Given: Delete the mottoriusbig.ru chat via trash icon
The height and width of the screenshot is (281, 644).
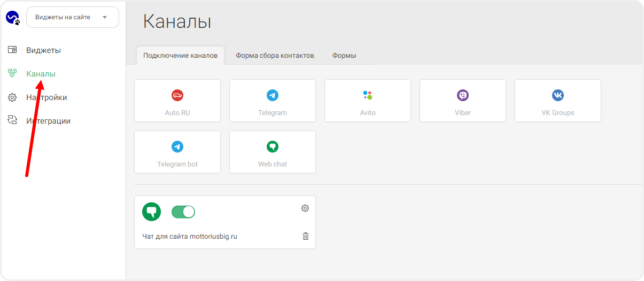Looking at the screenshot, I should coord(306,236).
